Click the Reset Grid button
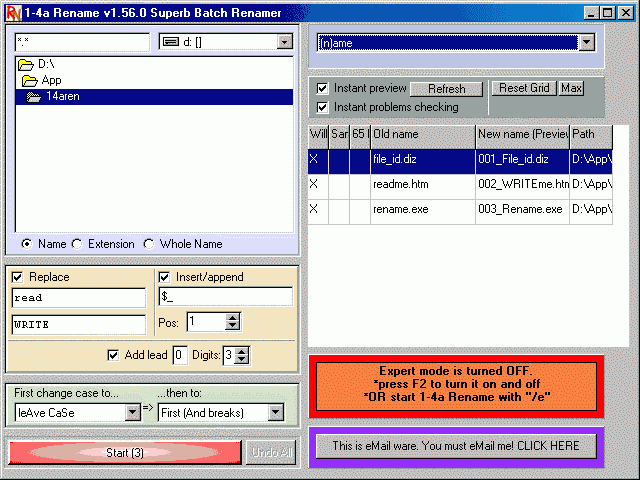Image resolution: width=640 pixels, height=480 pixels. tap(524, 88)
